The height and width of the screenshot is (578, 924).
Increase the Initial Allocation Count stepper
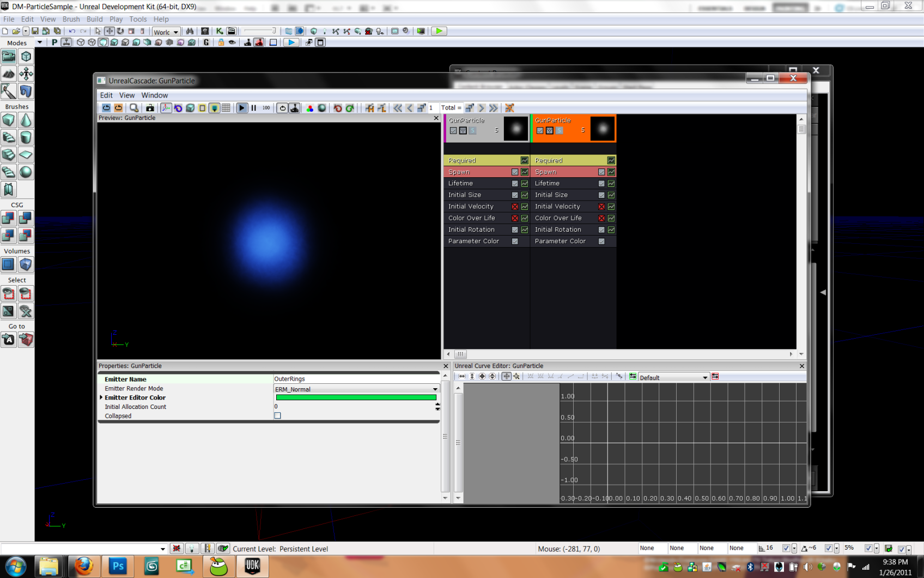[437, 405]
